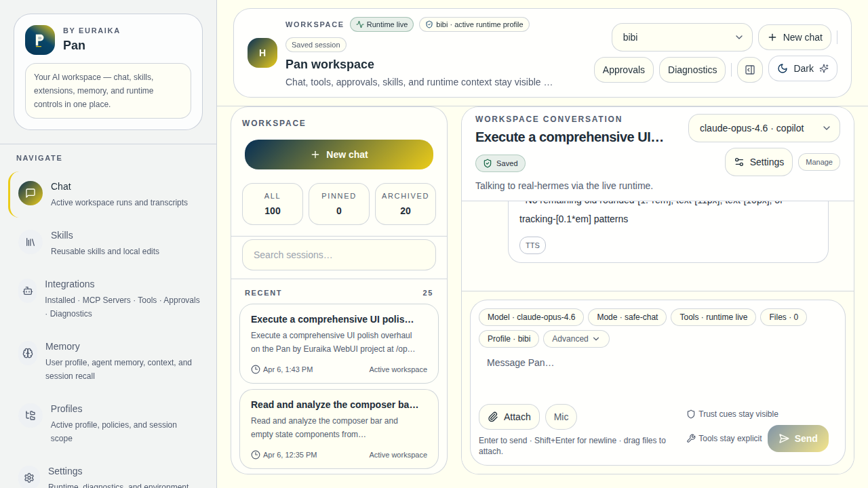This screenshot has width=868, height=488.
Task: Open Integrations navigation item
Action: (x=108, y=298)
